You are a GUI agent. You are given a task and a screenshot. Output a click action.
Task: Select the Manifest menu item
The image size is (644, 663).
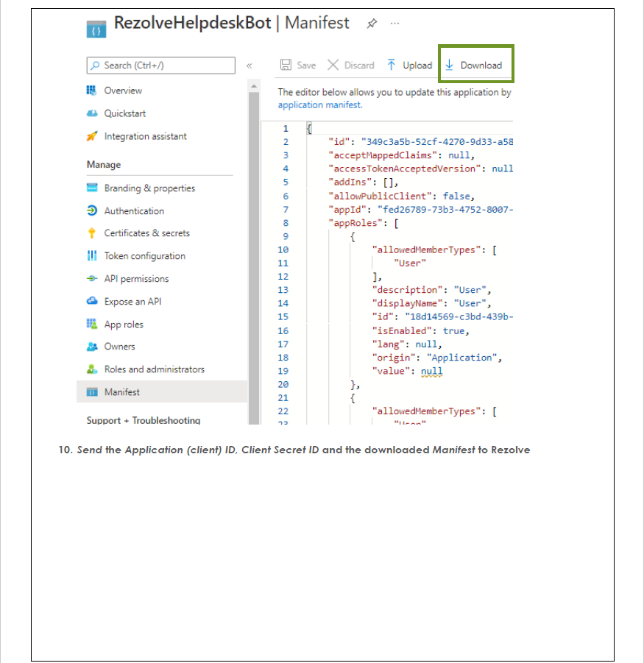[162, 392]
